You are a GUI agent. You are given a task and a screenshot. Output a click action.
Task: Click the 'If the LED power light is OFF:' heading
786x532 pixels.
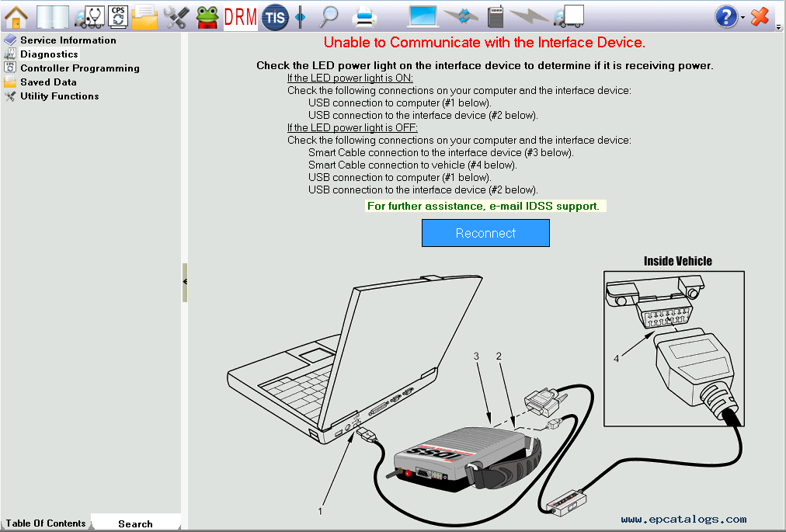point(352,128)
